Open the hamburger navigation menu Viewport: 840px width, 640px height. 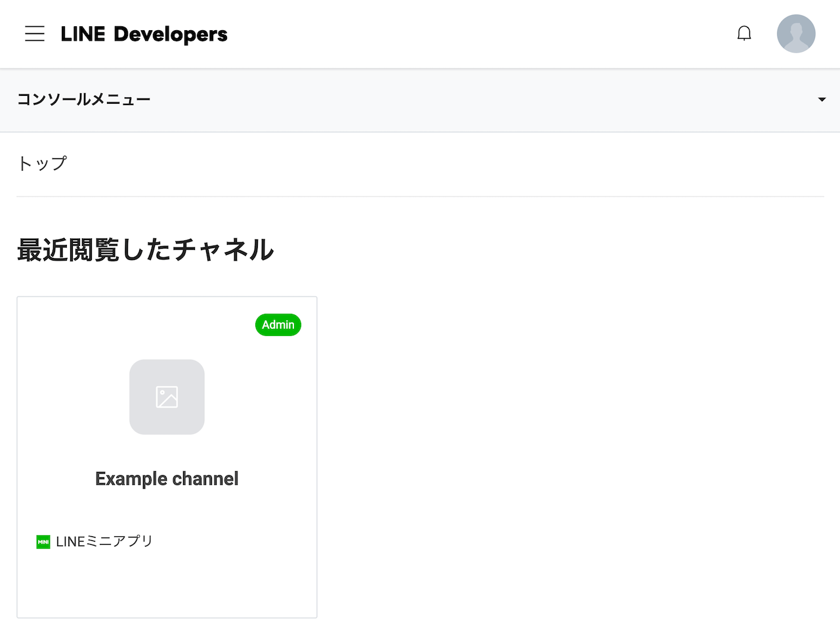click(x=34, y=33)
